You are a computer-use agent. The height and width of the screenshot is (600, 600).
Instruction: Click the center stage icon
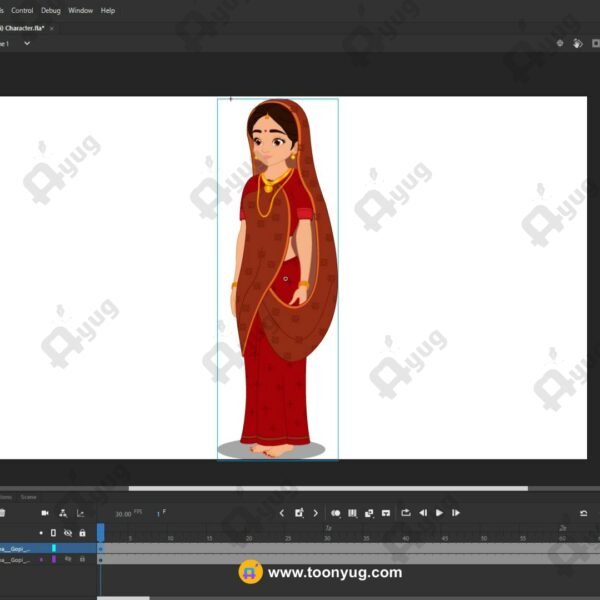coord(560,43)
